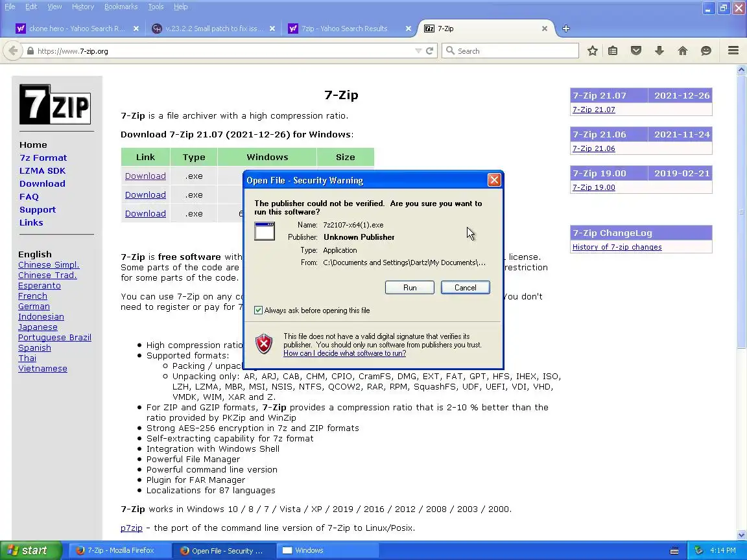Viewport: 747px width, 560px height.
Task: Close the 7zip Yahoo Search Results tab
Action: (x=409, y=29)
